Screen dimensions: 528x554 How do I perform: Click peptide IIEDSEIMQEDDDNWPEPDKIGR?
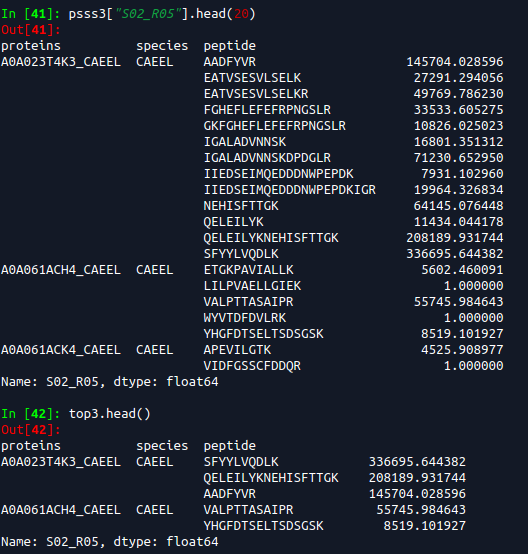coord(289,190)
